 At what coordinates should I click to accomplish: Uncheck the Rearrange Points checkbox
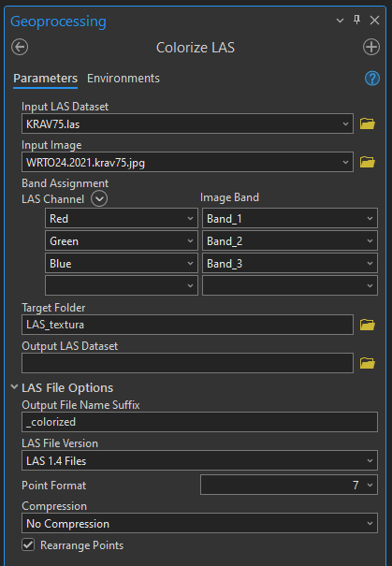pos(28,544)
